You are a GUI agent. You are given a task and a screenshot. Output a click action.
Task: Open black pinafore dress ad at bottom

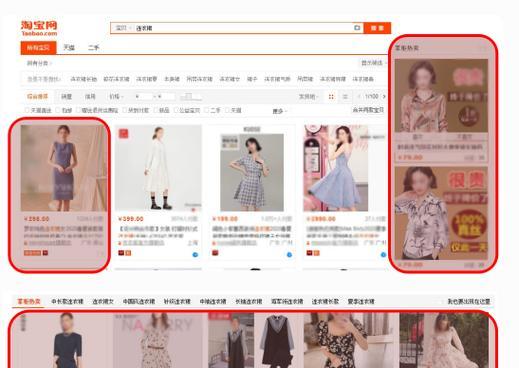tap(255, 340)
